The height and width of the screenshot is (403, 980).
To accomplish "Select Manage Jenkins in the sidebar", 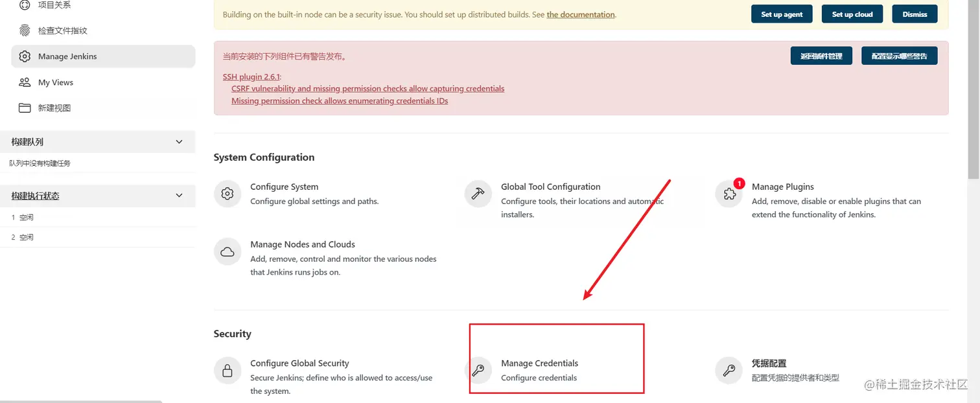I will click(103, 56).
